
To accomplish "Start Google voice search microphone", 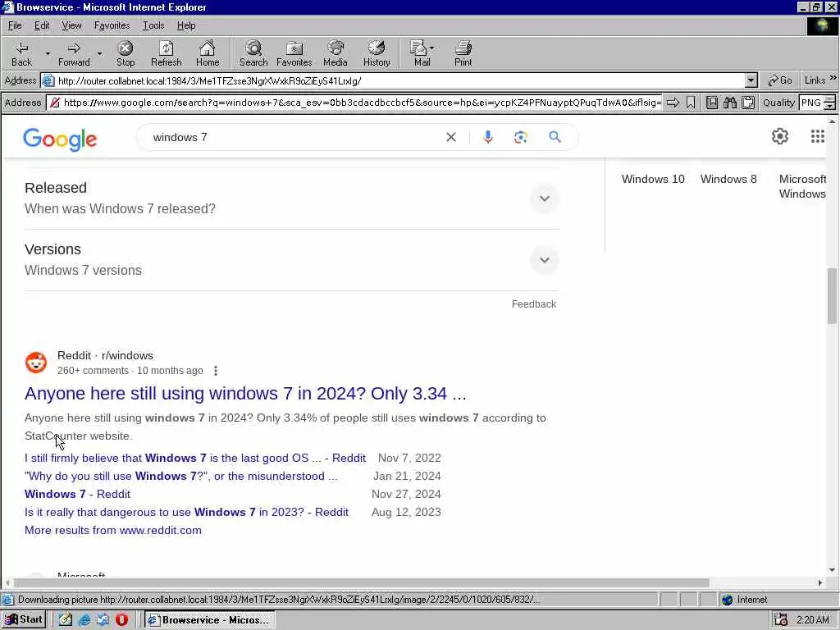I will pyautogui.click(x=487, y=137).
